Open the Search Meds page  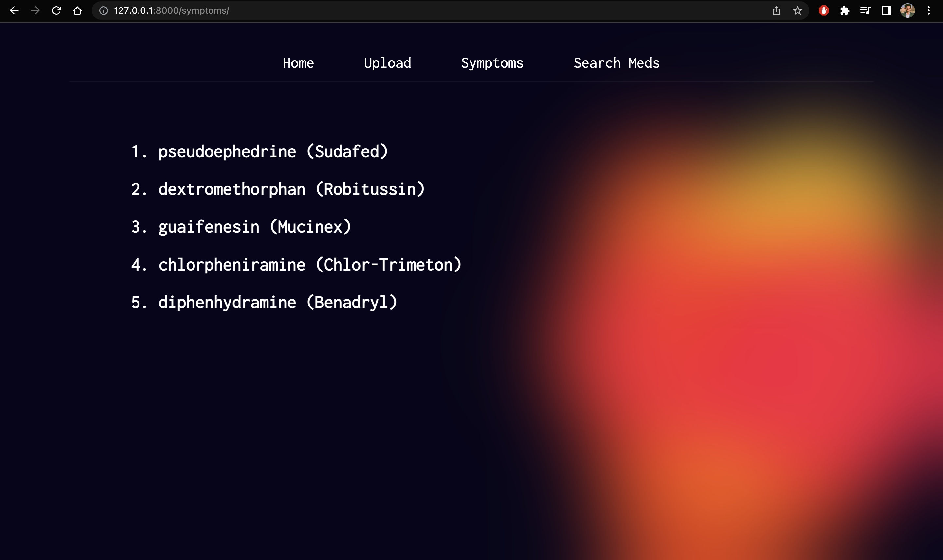(616, 63)
